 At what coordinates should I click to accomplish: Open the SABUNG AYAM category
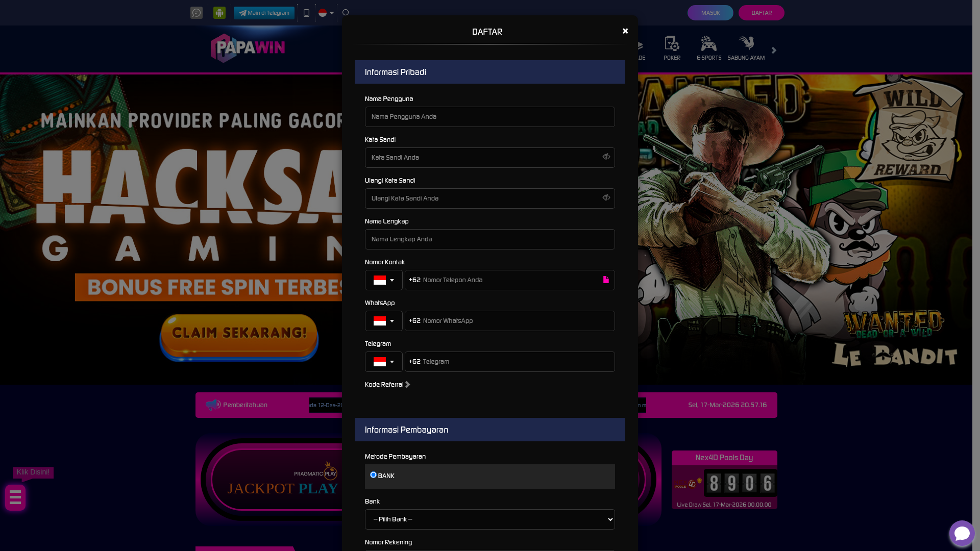point(746,48)
